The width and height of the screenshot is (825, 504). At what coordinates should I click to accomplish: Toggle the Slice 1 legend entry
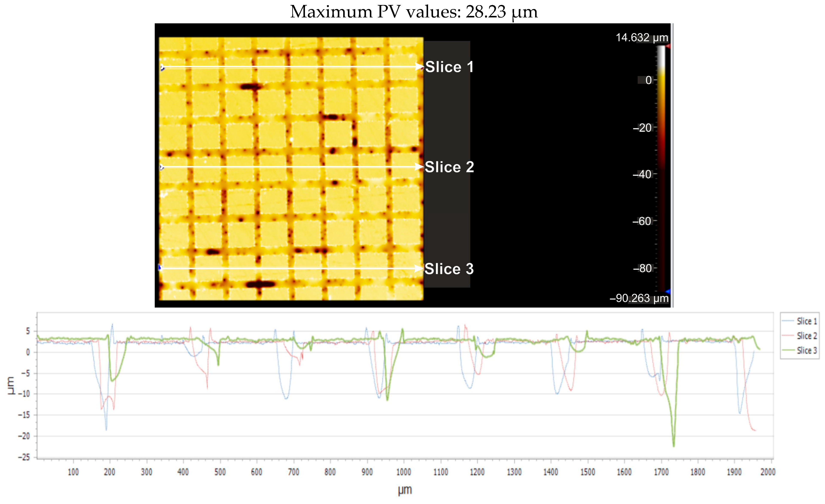click(806, 321)
